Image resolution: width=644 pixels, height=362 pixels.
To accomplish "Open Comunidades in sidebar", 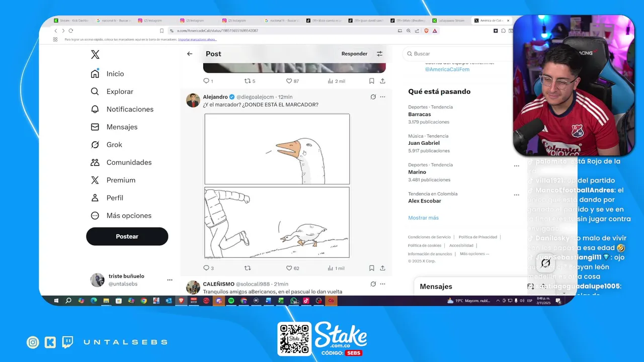I will click(121, 162).
